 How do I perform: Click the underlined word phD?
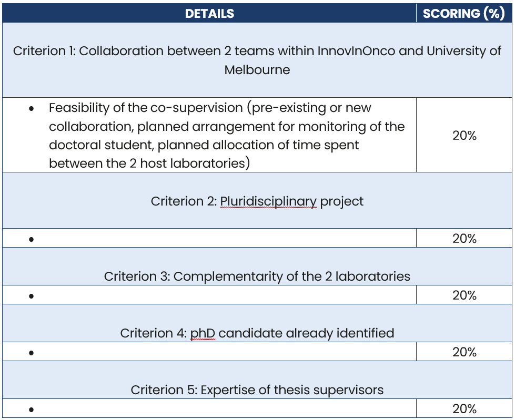point(203,333)
